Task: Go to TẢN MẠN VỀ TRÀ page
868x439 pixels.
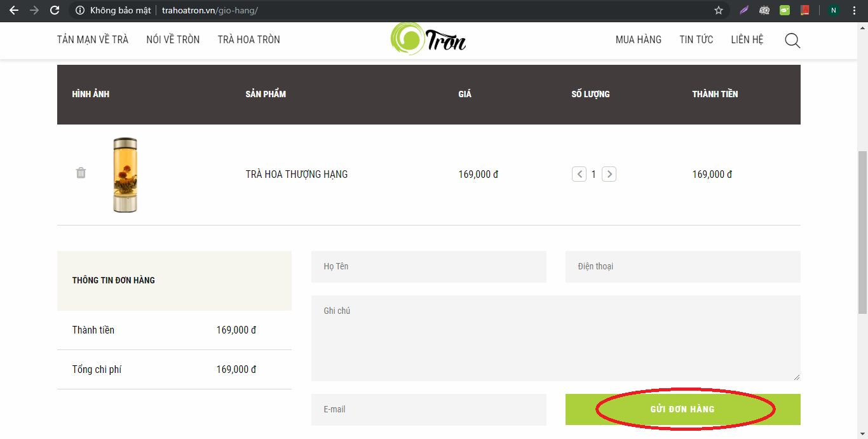Action: 93,39
